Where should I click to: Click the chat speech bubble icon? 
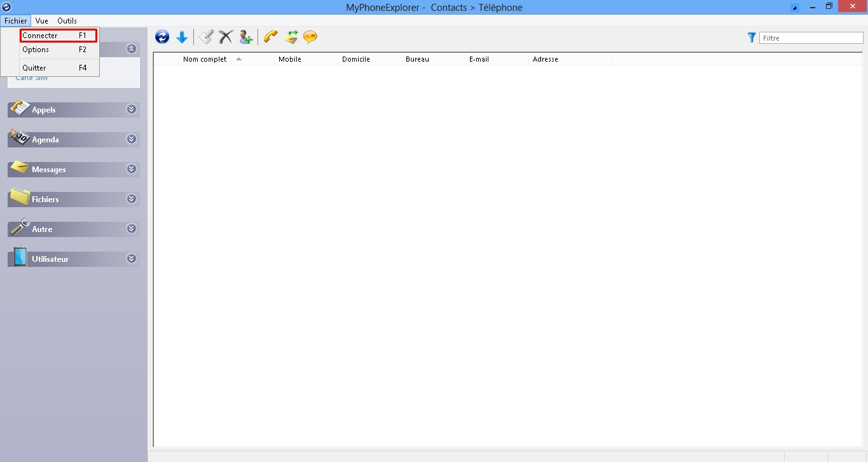[310, 37]
